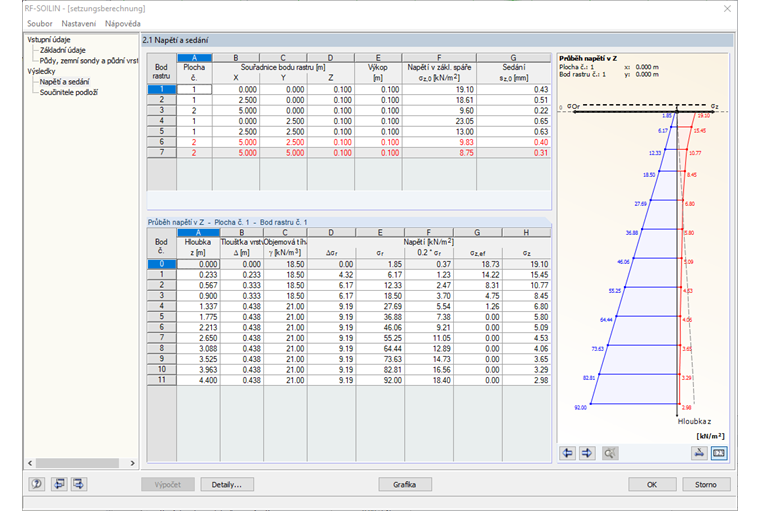This screenshot has height=511, width=760.
Task: Click the Plocha č. cell of raster row 1
Action: click(194, 89)
